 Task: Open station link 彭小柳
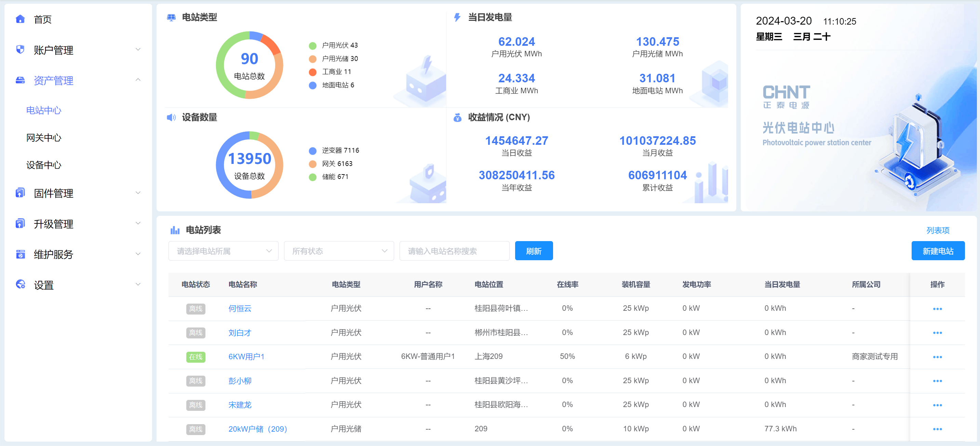pos(240,381)
